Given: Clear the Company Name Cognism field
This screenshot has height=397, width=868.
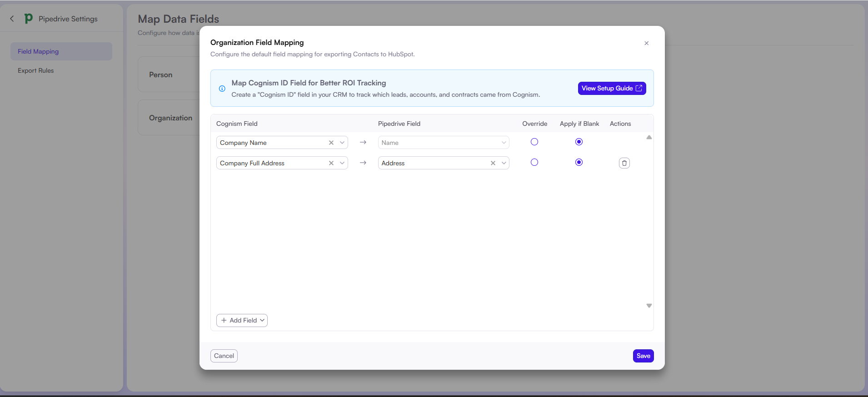Looking at the screenshot, I should pos(331,143).
